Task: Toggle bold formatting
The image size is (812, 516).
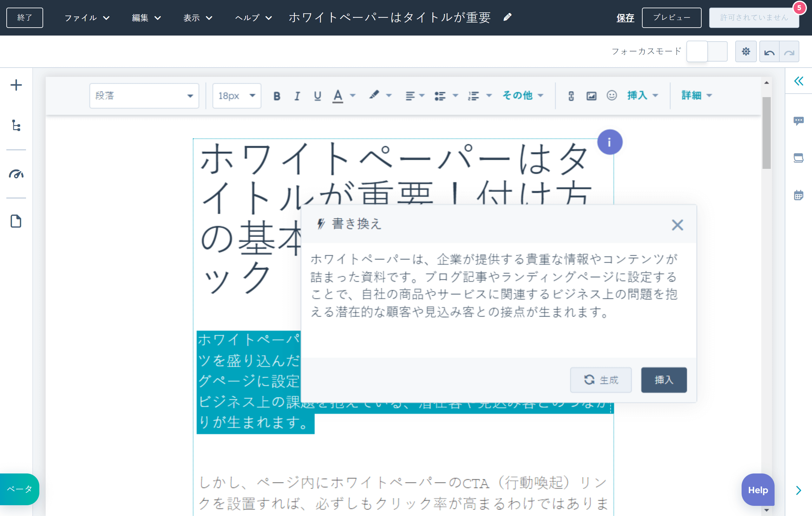Action: pyautogui.click(x=277, y=96)
